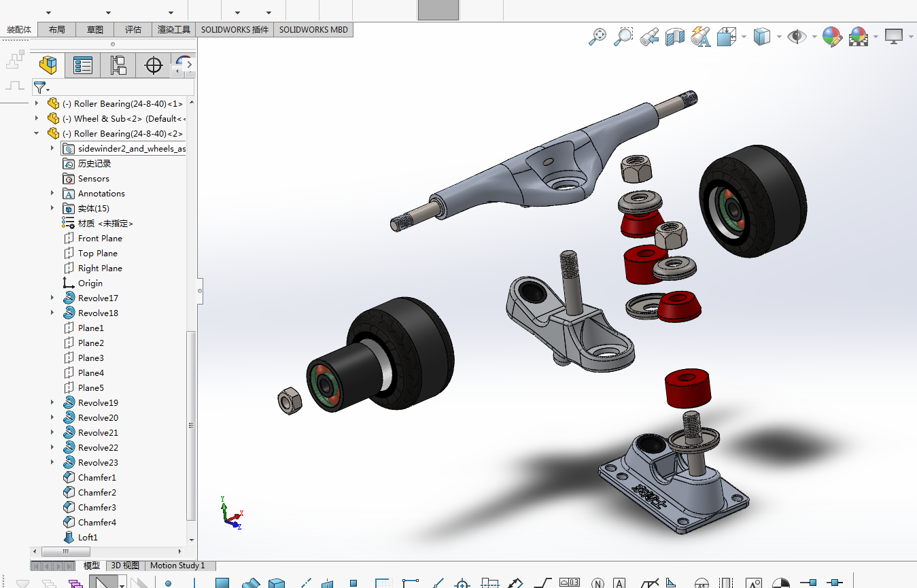Image resolution: width=917 pixels, height=588 pixels.
Task: Expand the Annotations node
Action: tap(52, 194)
